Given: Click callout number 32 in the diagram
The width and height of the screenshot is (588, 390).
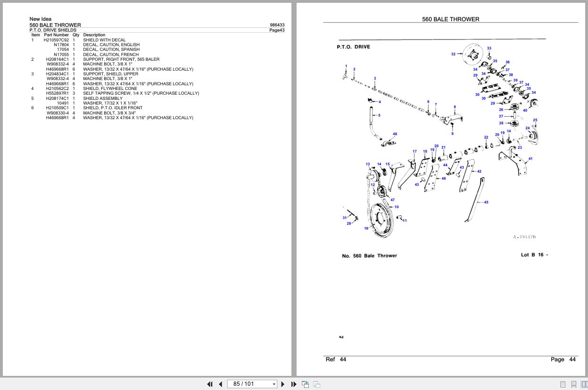Looking at the screenshot, I should click(453, 54).
